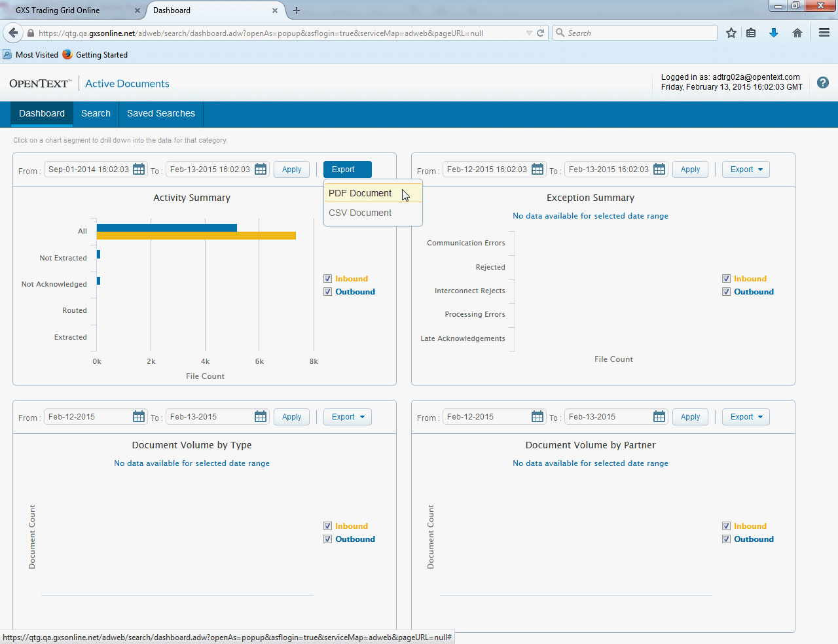Switch to the Saved Searches tab
The height and width of the screenshot is (644, 838).
pos(161,113)
